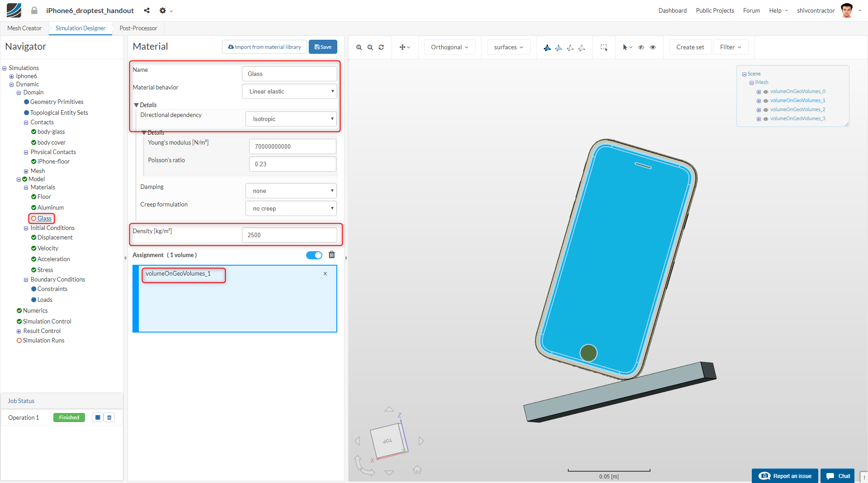Click the Density input field
Viewport: 868px width, 483px height.
tap(289, 235)
